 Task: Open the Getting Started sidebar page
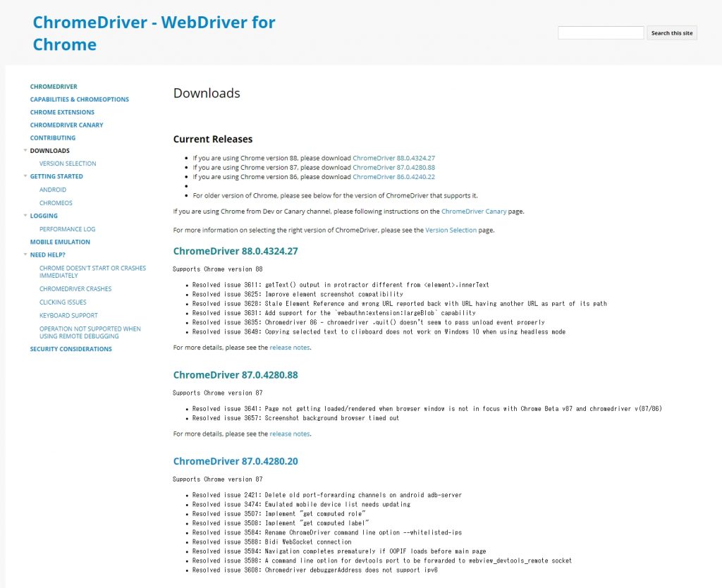coord(56,177)
